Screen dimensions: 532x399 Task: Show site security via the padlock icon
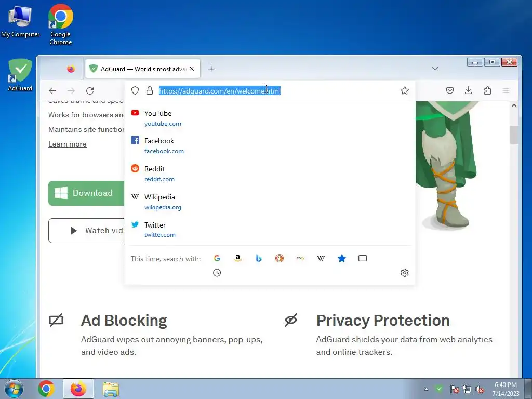point(149,90)
